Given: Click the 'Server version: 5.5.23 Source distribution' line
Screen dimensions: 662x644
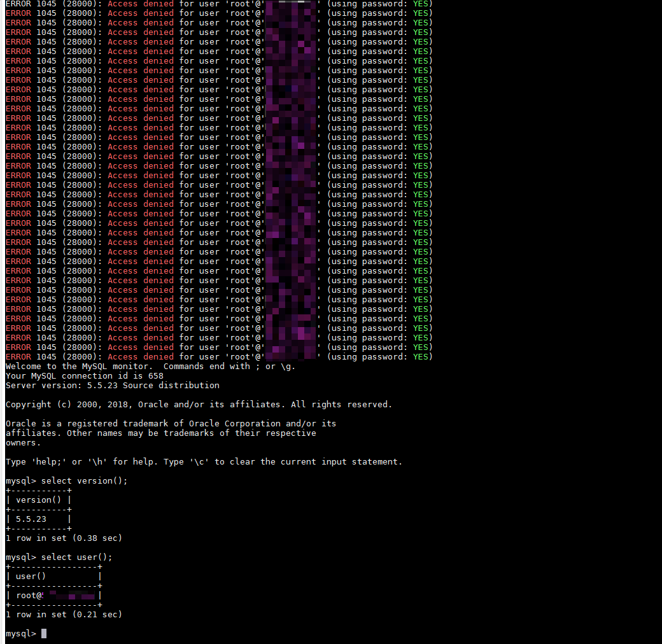Looking at the screenshot, I should 112,386.
